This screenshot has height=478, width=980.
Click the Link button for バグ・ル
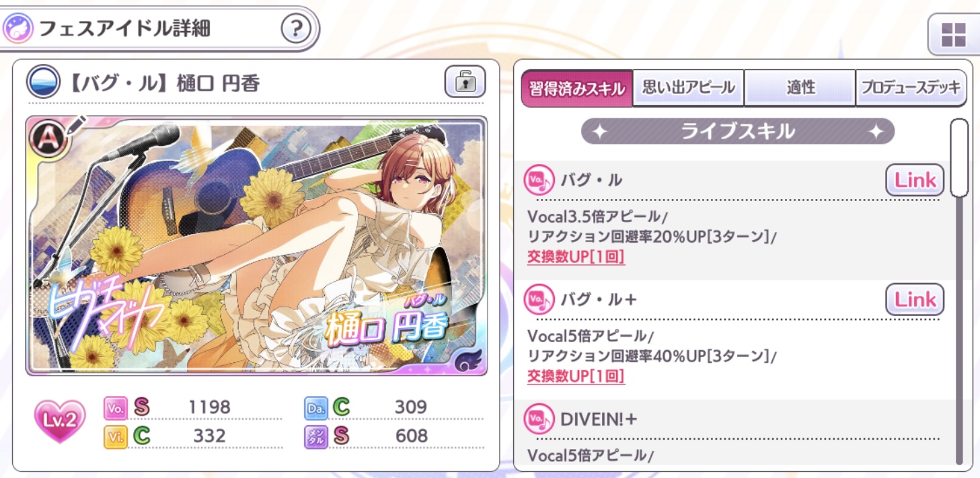pos(915,180)
